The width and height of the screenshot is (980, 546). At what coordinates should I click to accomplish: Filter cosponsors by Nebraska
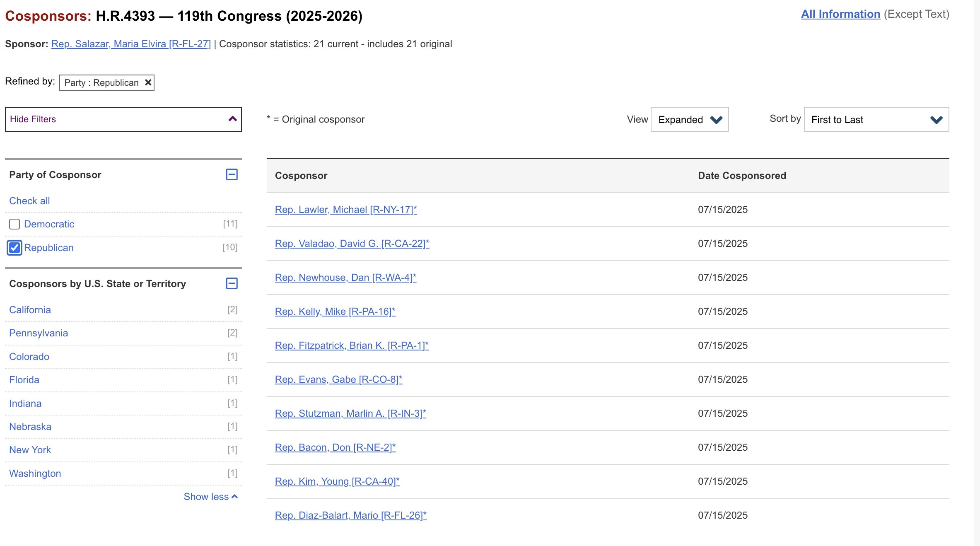tap(30, 427)
